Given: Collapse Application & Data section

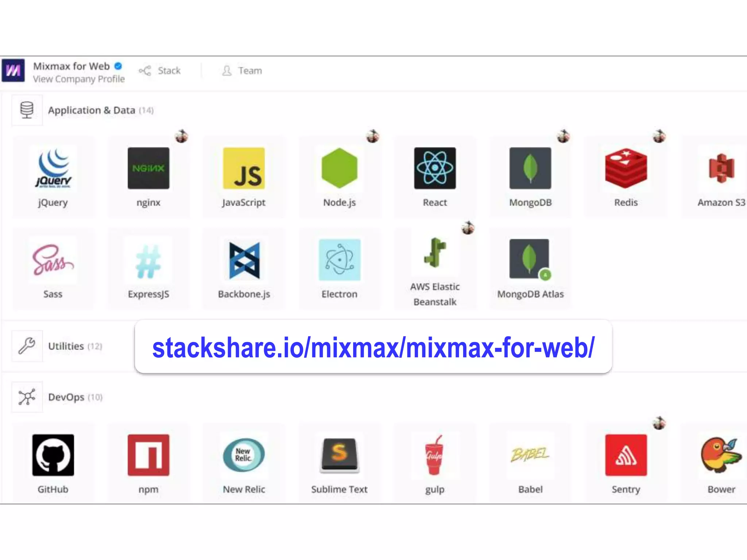Looking at the screenshot, I should pos(91,110).
